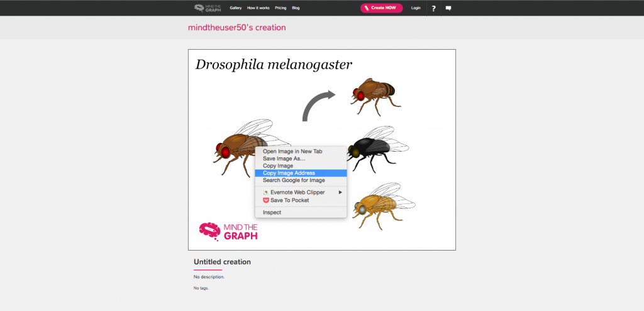
Task: Open the Pricing page
Action: coord(280,8)
